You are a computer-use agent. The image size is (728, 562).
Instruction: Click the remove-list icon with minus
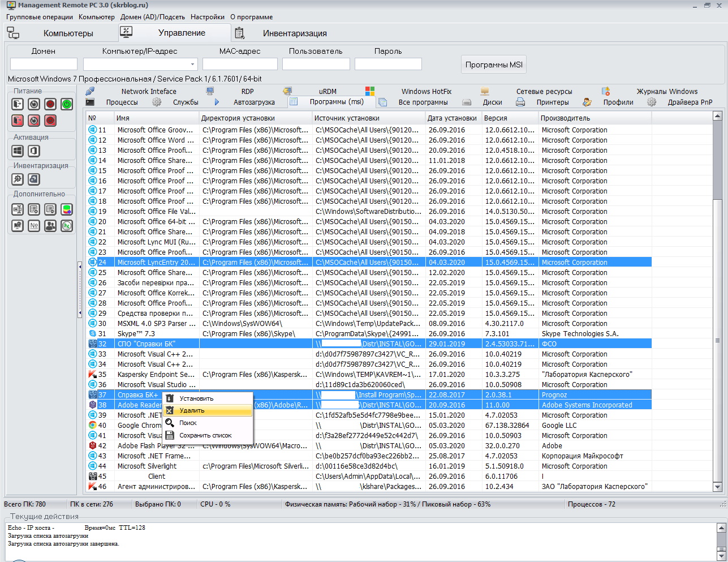point(50,209)
